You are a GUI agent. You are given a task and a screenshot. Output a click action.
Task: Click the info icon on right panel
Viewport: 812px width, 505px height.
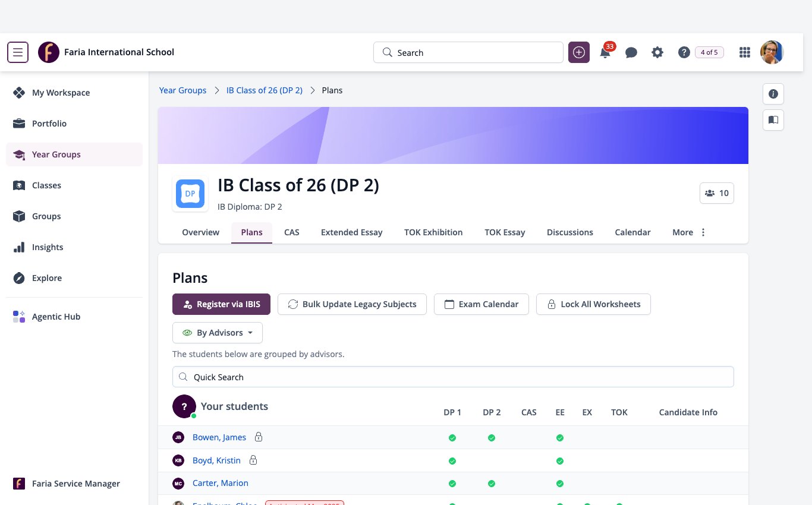tap(773, 94)
